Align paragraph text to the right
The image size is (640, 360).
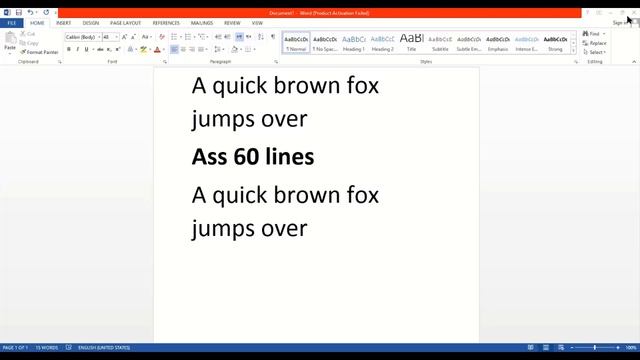pos(191,49)
